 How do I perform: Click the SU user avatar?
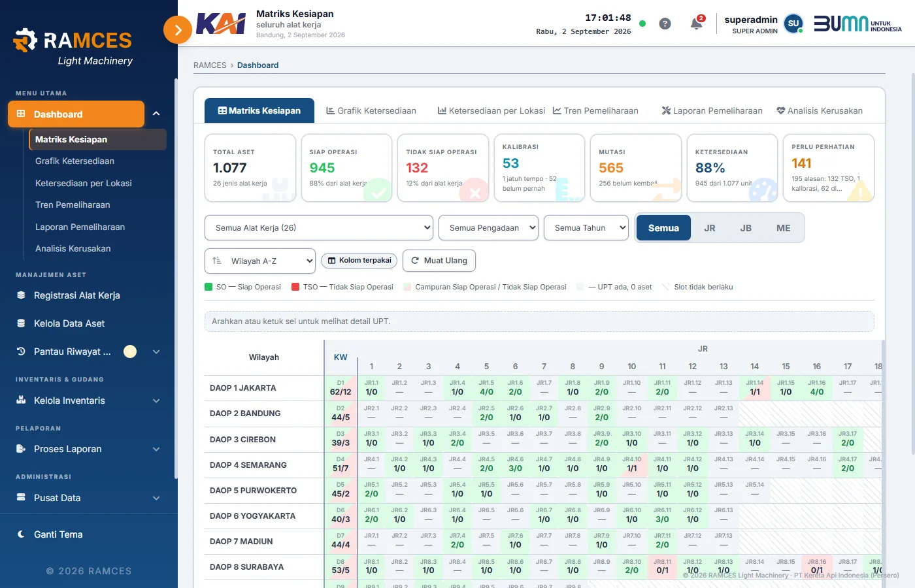click(x=793, y=24)
